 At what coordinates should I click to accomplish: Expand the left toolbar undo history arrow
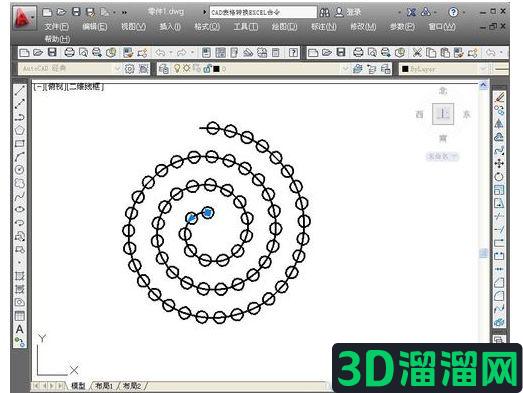(x=171, y=53)
